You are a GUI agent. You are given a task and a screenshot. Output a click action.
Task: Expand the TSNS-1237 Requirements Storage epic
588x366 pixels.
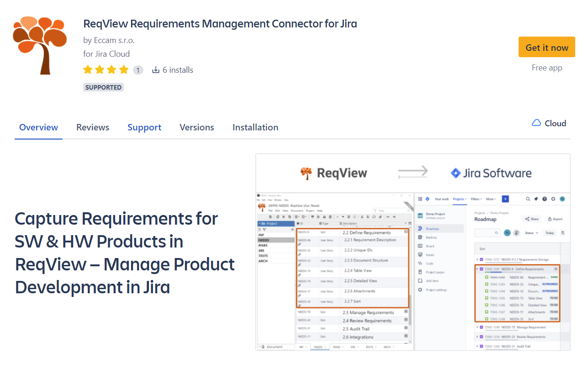477,259
